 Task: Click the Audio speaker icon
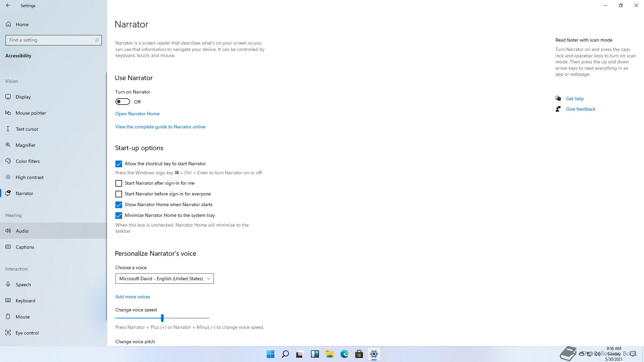[x=8, y=231]
